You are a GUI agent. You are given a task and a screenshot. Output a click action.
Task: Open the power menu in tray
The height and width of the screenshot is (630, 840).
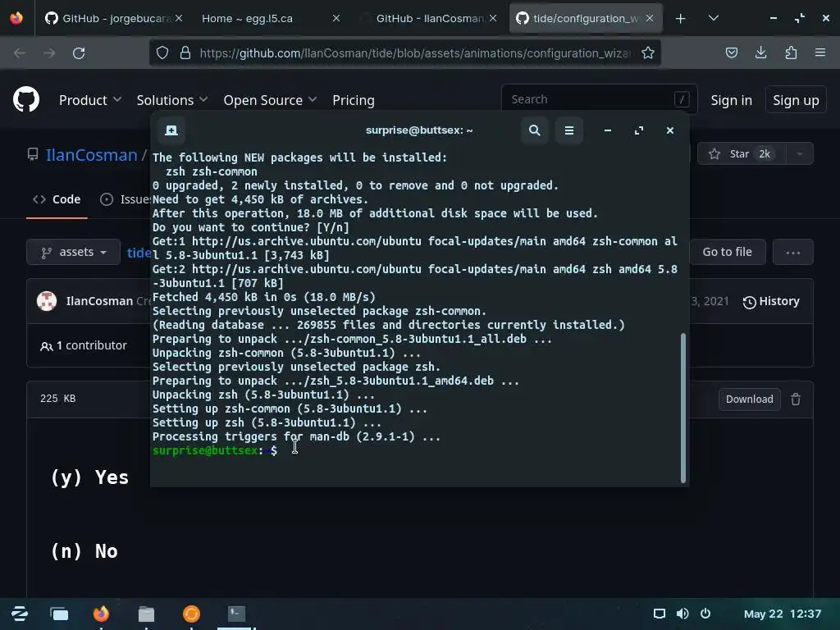click(x=705, y=614)
